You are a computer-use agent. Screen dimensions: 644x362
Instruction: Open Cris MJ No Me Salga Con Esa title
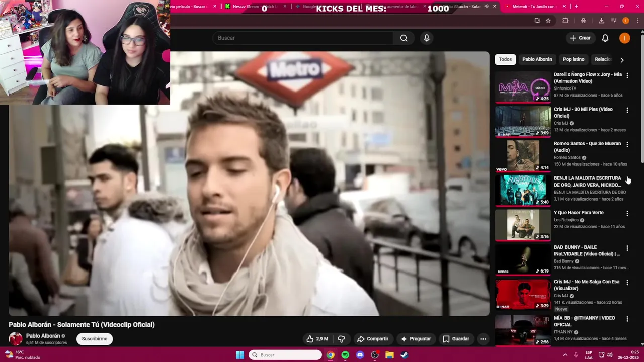(x=587, y=285)
